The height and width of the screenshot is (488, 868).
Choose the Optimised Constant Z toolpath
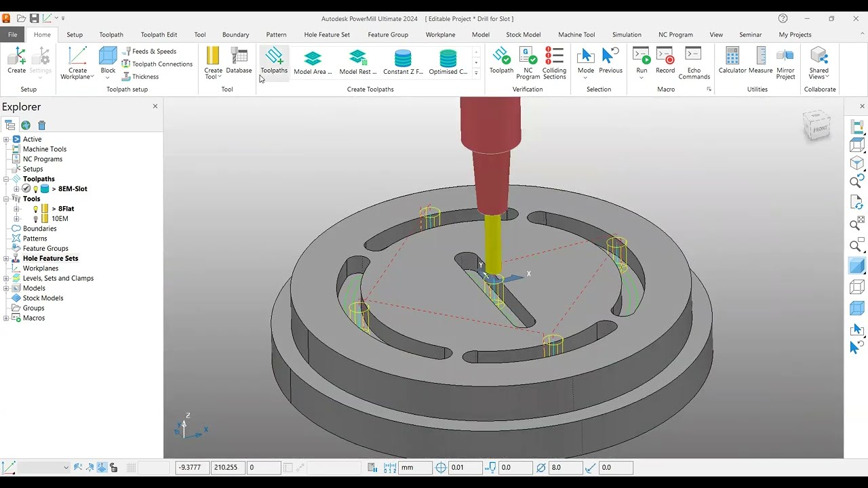(x=448, y=62)
